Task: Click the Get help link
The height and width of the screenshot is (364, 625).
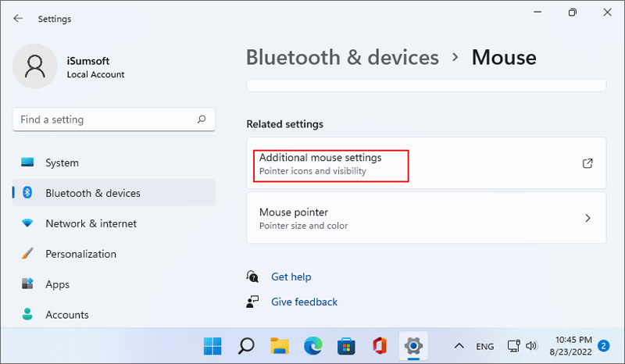Action: coord(291,277)
